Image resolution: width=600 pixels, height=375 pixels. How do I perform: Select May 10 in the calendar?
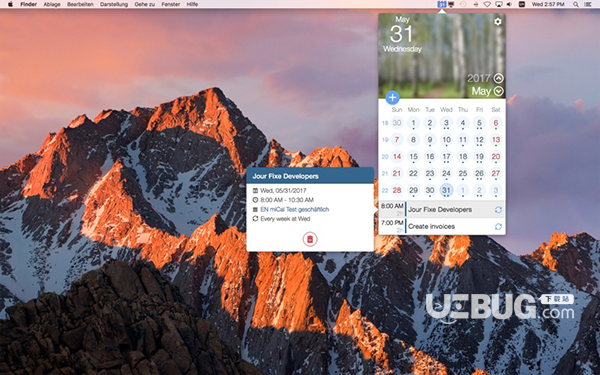(446, 140)
